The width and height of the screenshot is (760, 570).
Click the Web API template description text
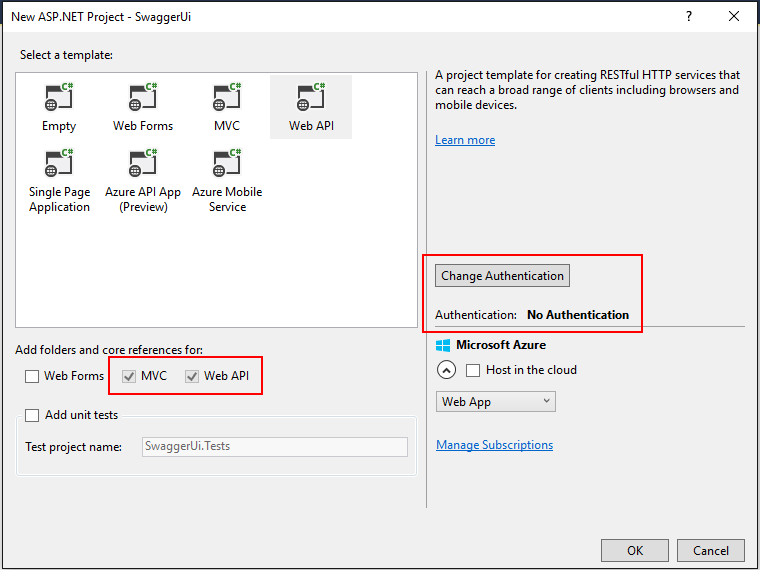tap(587, 90)
